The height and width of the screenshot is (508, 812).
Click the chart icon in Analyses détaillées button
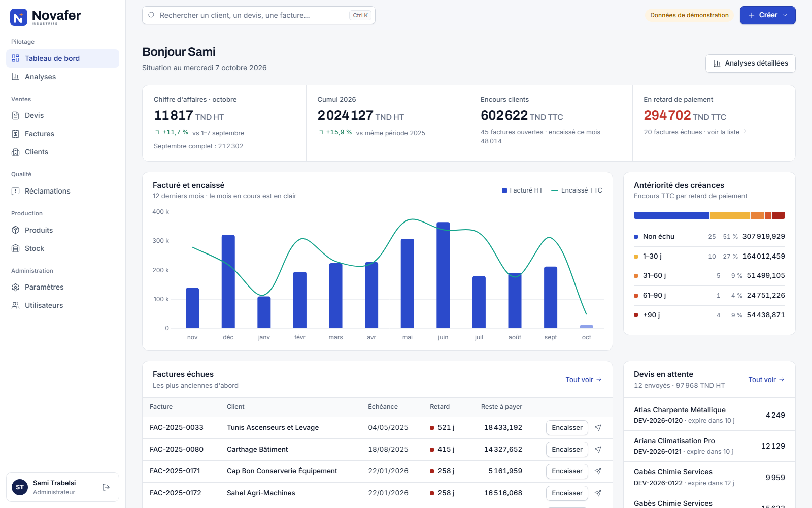tap(717, 63)
